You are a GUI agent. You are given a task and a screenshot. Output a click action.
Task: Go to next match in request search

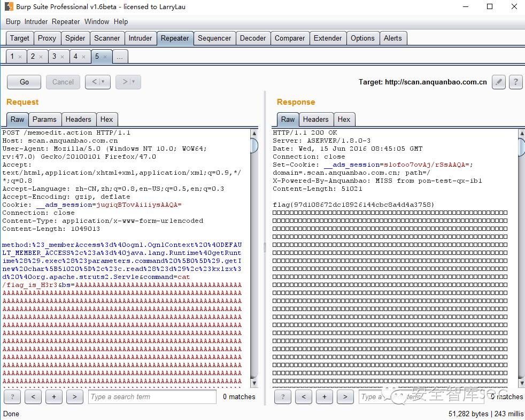click(75, 397)
